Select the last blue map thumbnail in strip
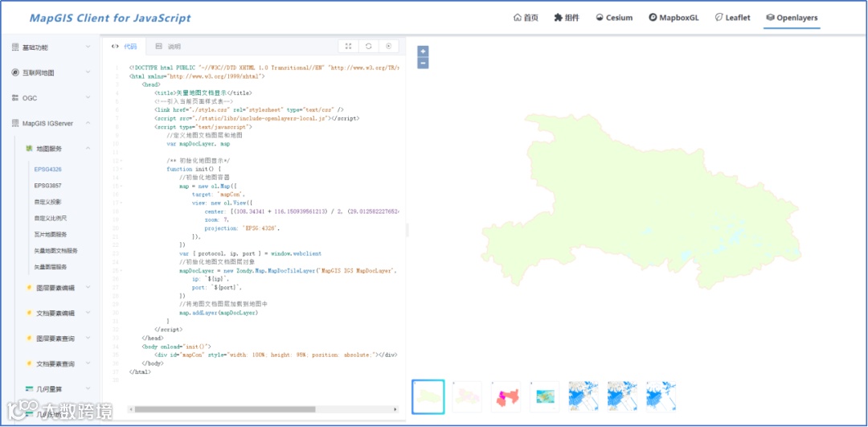 point(661,396)
